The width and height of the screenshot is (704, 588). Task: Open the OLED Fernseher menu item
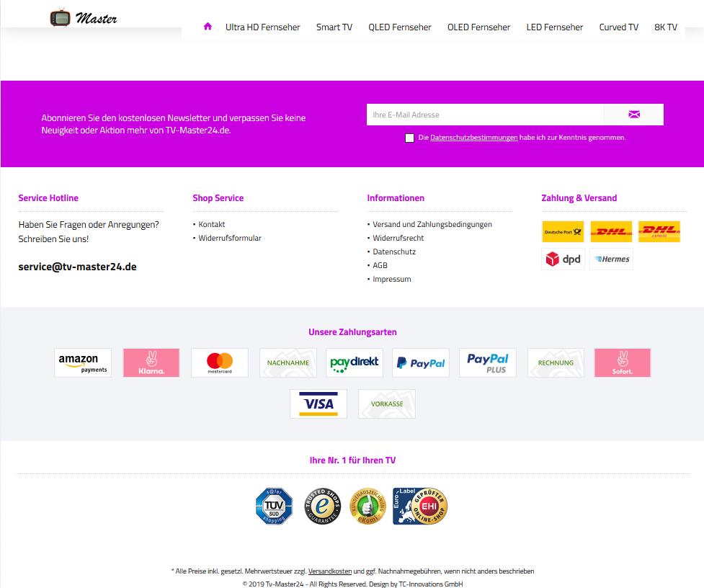tap(478, 27)
